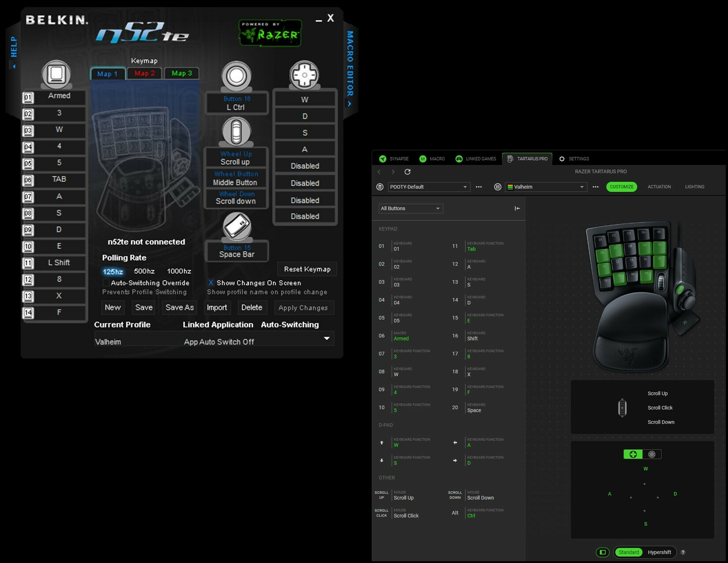Click the D-pad icon in Belkin editor

(304, 74)
